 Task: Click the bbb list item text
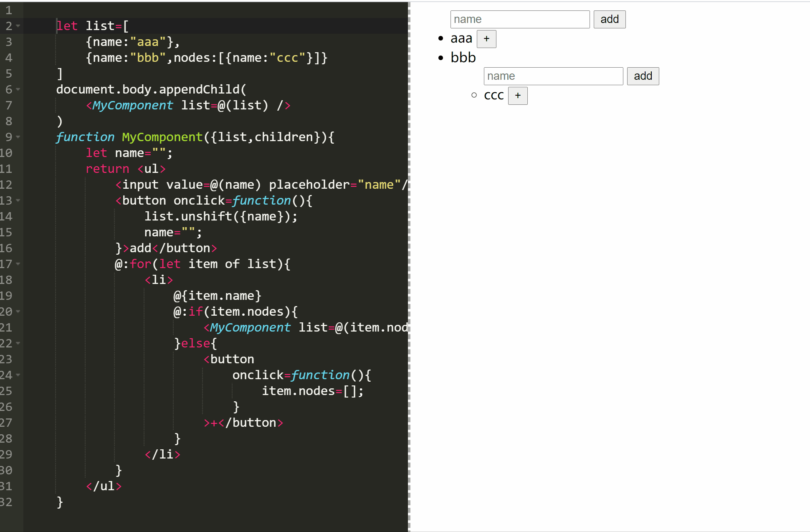pyautogui.click(x=463, y=57)
